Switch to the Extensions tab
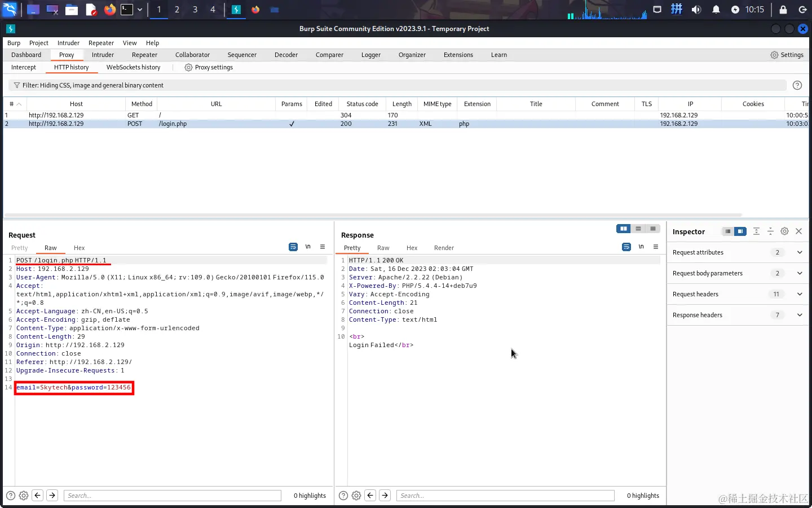 coord(458,55)
